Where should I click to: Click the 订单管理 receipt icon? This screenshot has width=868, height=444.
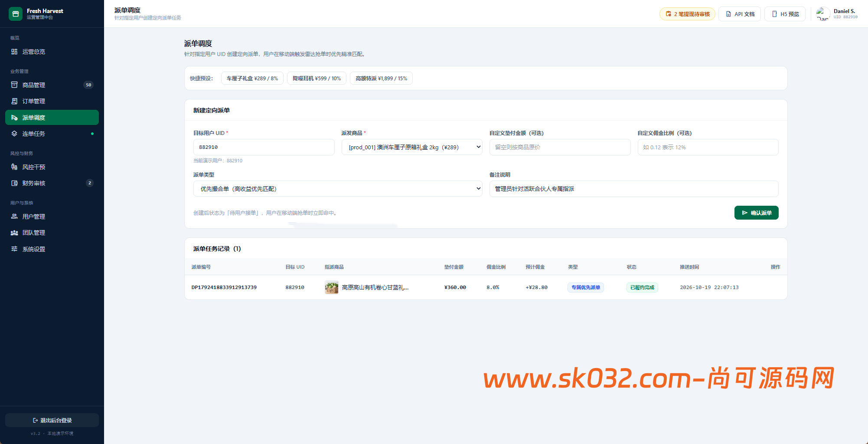(14, 101)
